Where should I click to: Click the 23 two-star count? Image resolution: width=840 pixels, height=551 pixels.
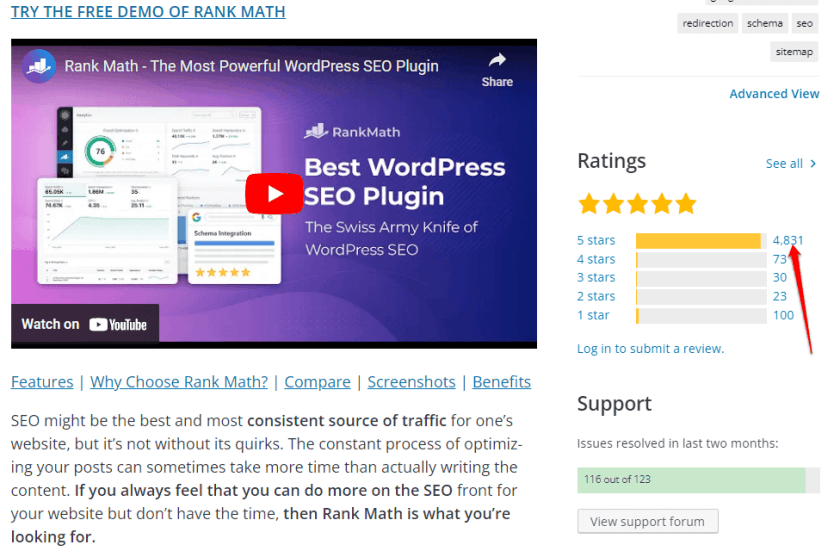[779, 296]
